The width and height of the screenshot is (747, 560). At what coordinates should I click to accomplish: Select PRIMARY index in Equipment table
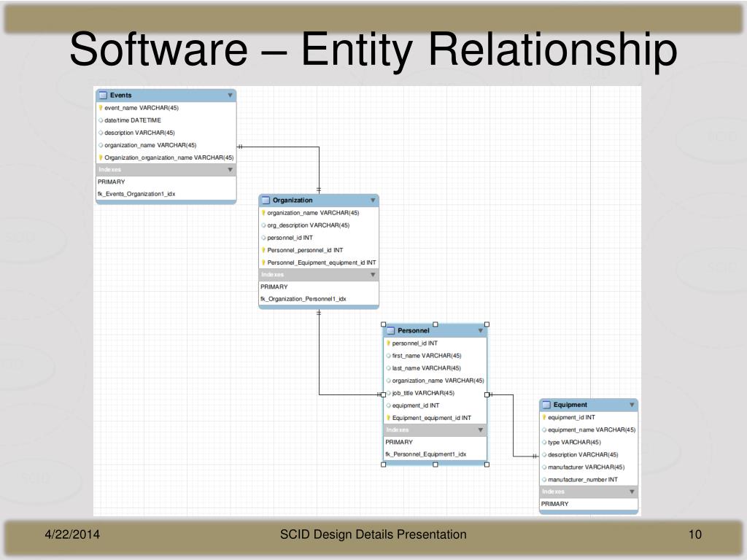click(554, 504)
